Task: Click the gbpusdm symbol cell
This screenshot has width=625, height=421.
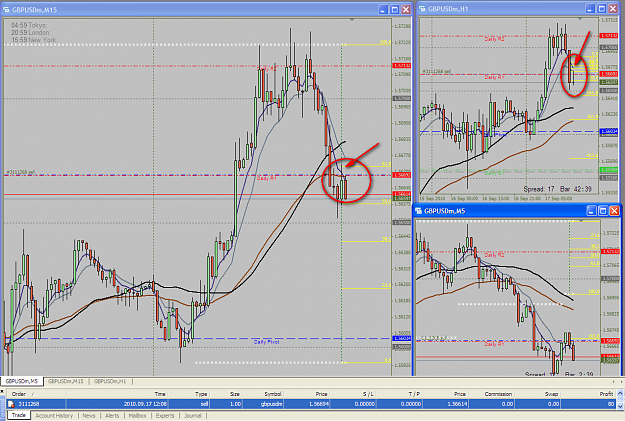Action: 272,404
